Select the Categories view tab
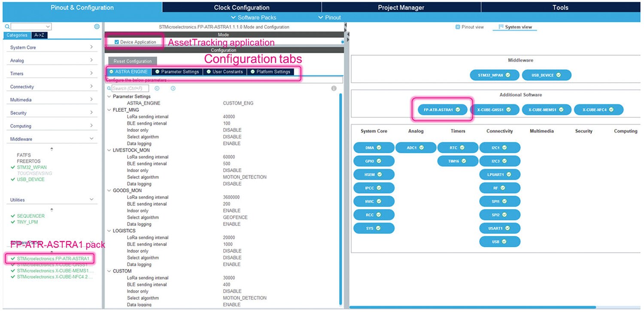 [x=17, y=35]
